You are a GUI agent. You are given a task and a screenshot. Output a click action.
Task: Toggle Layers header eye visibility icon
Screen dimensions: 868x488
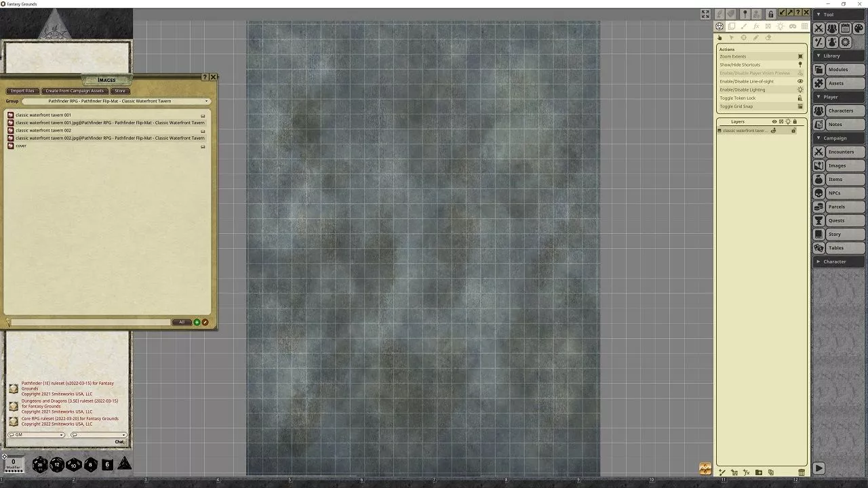pos(774,122)
